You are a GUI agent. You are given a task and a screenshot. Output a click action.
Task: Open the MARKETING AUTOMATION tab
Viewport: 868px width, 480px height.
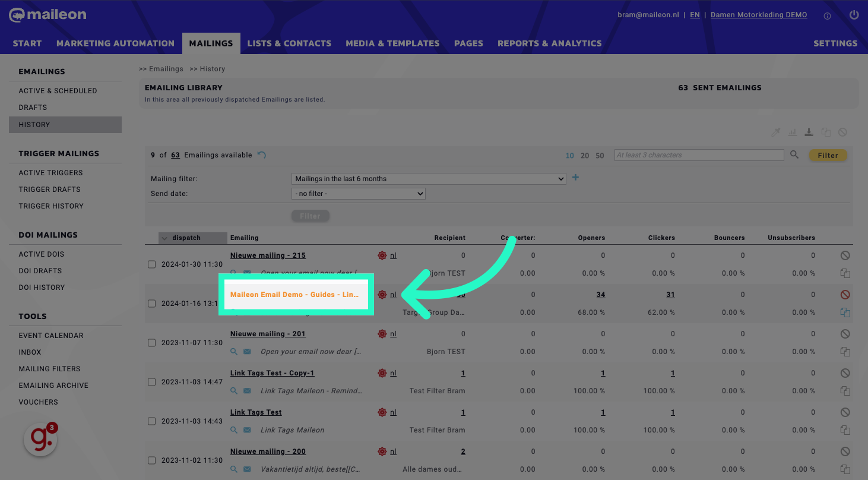pyautogui.click(x=116, y=43)
